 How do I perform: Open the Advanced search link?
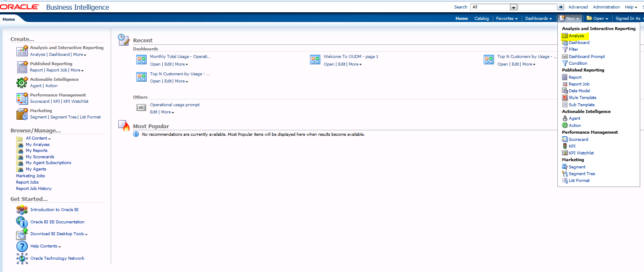pos(578,7)
